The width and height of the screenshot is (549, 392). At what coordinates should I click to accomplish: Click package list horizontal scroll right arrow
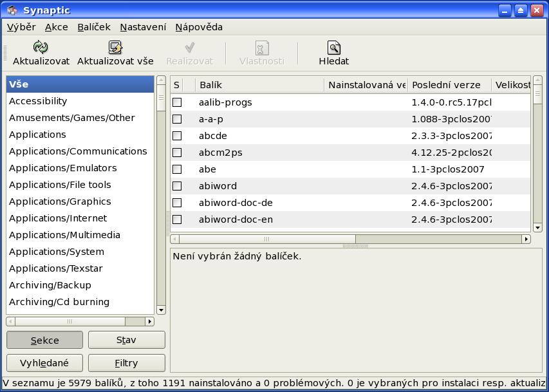pos(526,239)
